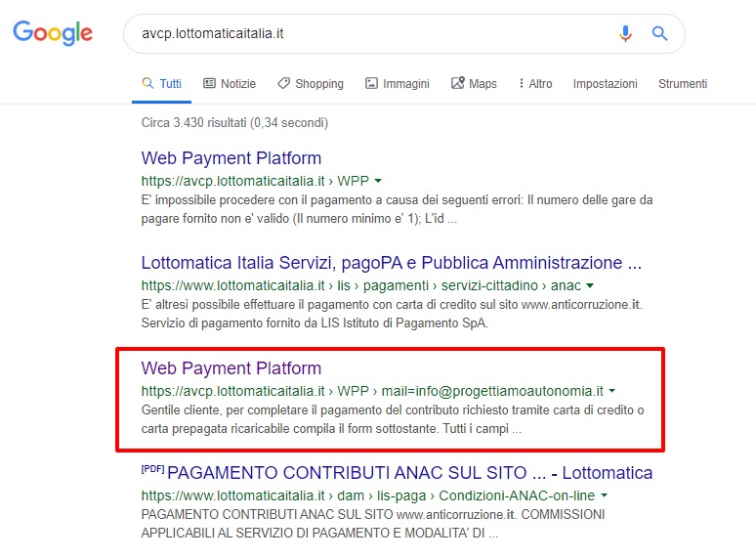Open the Altro more menu
Screen dimensions: 756x559
(535, 83)
